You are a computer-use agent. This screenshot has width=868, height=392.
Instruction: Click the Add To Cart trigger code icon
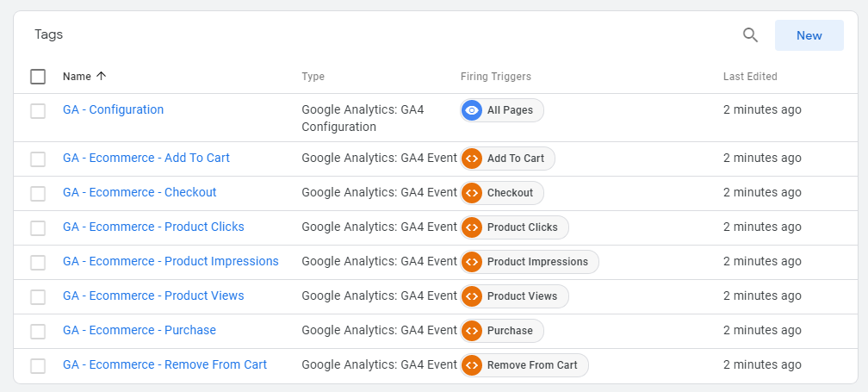pos(472,159)
